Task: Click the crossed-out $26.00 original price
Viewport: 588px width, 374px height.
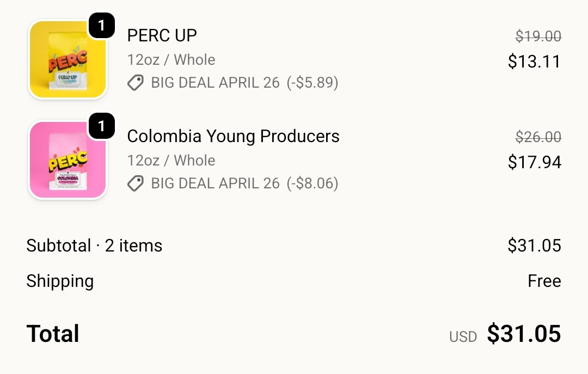Action: coord(538,137)
